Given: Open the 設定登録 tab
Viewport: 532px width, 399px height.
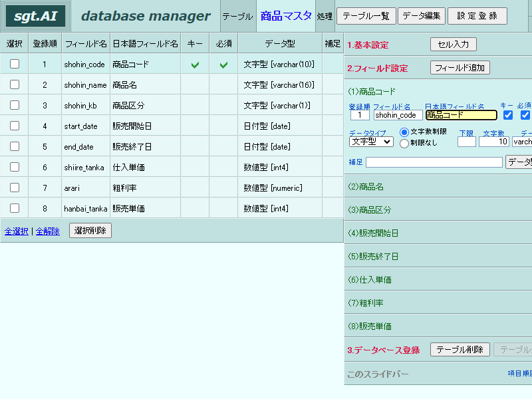Looking at the screenshot, I should pos(477,16).
